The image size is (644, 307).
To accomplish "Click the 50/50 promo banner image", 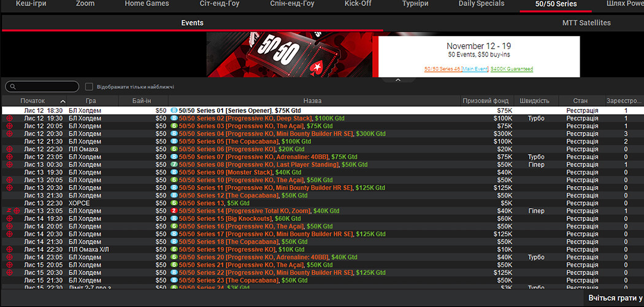I will (x=289, y=55).
